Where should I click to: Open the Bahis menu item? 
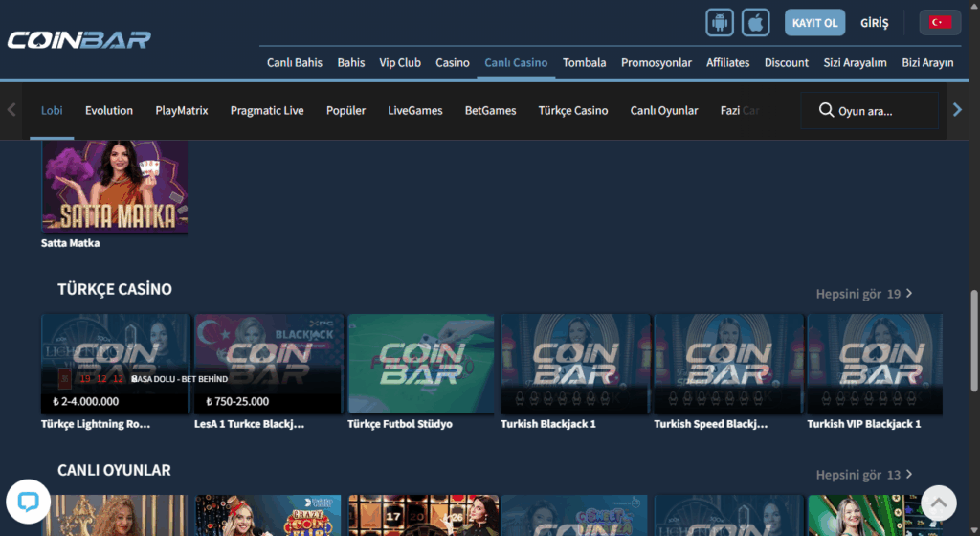(x=350, y=62)
